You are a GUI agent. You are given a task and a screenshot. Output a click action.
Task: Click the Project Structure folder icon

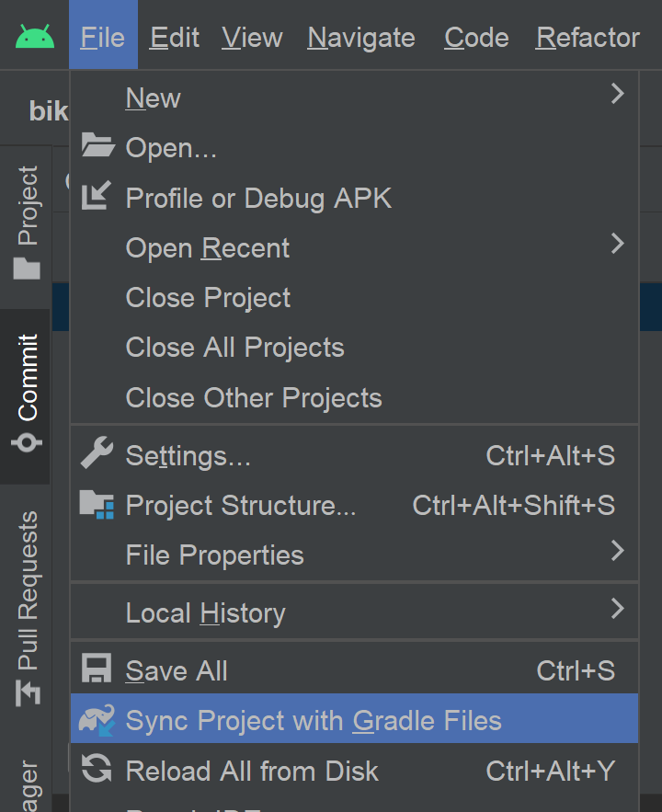[x=97, y=504]
